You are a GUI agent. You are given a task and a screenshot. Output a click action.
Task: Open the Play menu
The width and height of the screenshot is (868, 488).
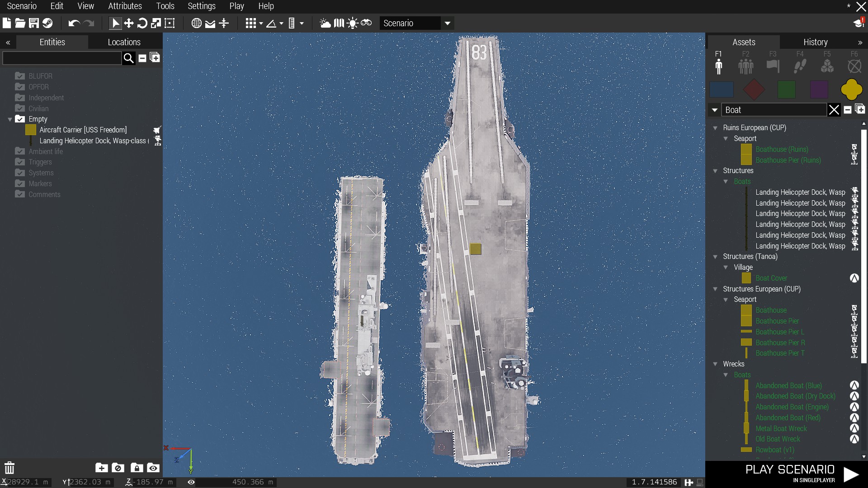click(236, 6)
